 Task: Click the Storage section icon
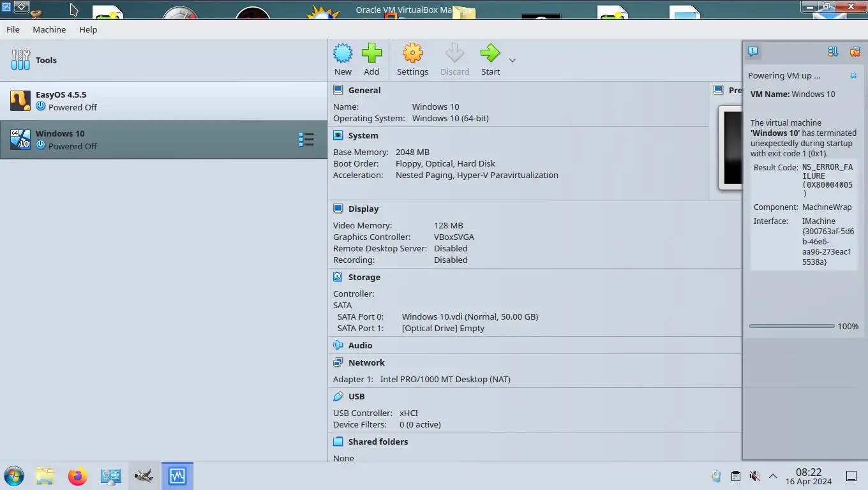tap(338, 277)
